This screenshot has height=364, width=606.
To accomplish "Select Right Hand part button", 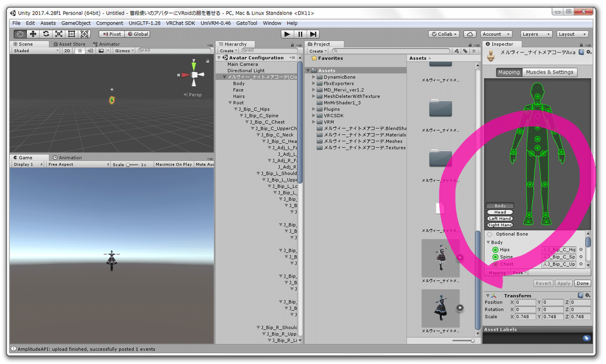I will (x=500, y=225).
